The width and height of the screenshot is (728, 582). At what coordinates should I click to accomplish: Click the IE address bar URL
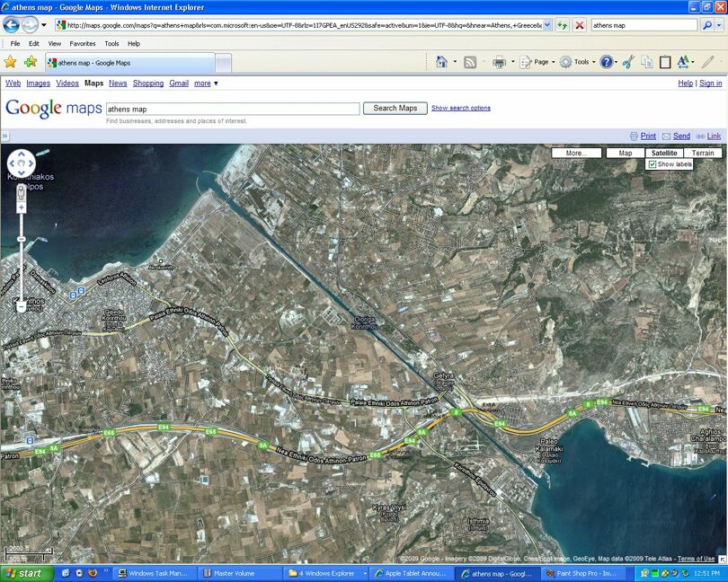304,25
